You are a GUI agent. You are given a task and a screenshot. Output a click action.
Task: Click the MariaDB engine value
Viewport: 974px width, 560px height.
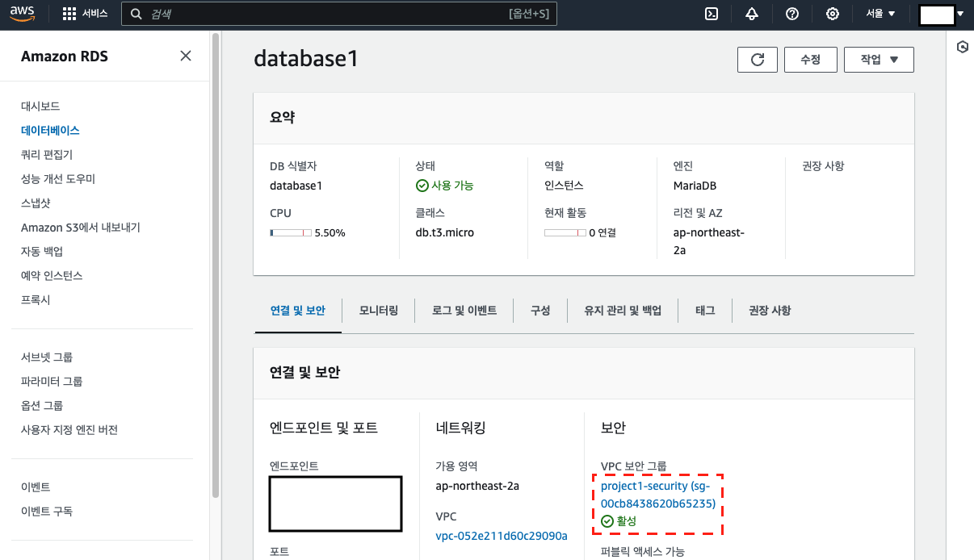click(x=695, y=186)
